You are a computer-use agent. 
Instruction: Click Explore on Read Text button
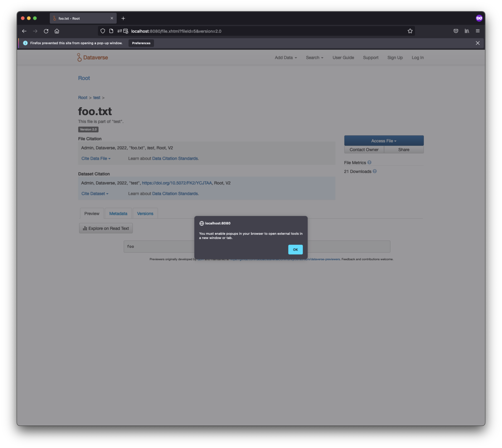coord(106,228)
